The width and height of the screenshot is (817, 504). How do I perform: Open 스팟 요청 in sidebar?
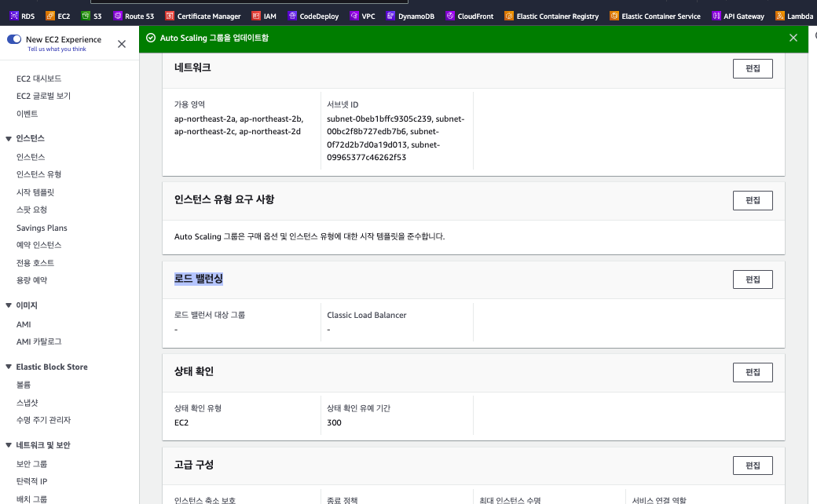click(x=31, y=210)
